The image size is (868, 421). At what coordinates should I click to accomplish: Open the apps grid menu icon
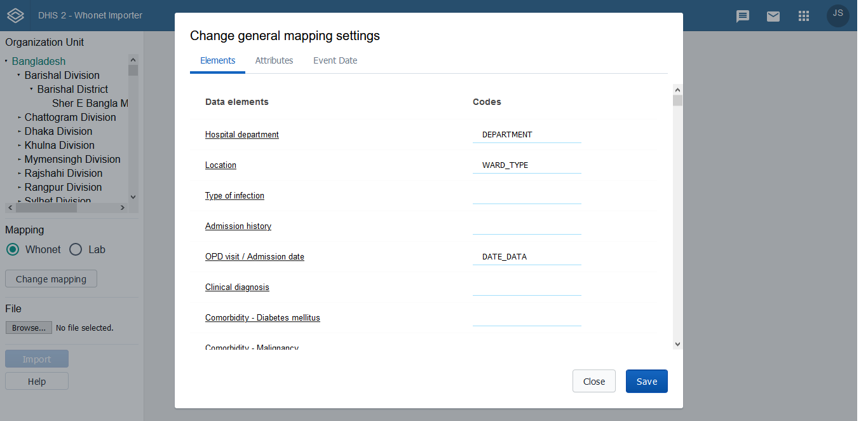tap(803, 16)
